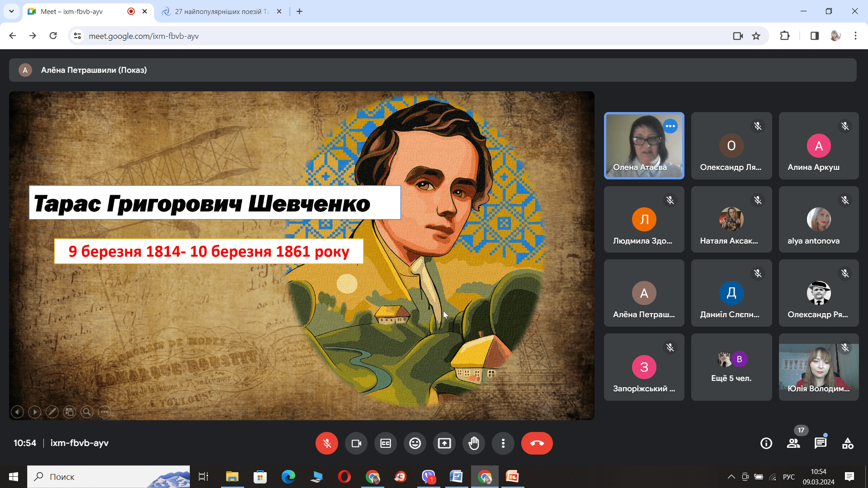Viewport: 868px width, 488px height.
Task: Toggle Chrome side panel
Action: click(815, 36)
